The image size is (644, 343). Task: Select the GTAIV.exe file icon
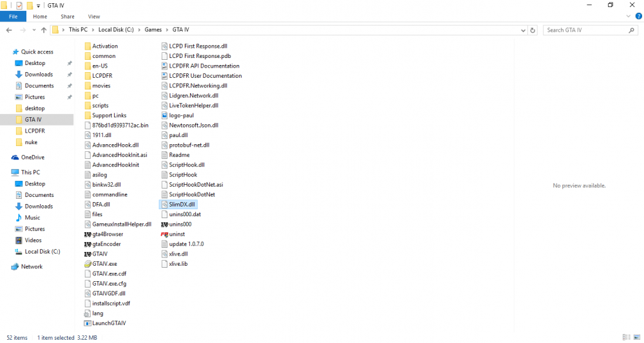88,264
